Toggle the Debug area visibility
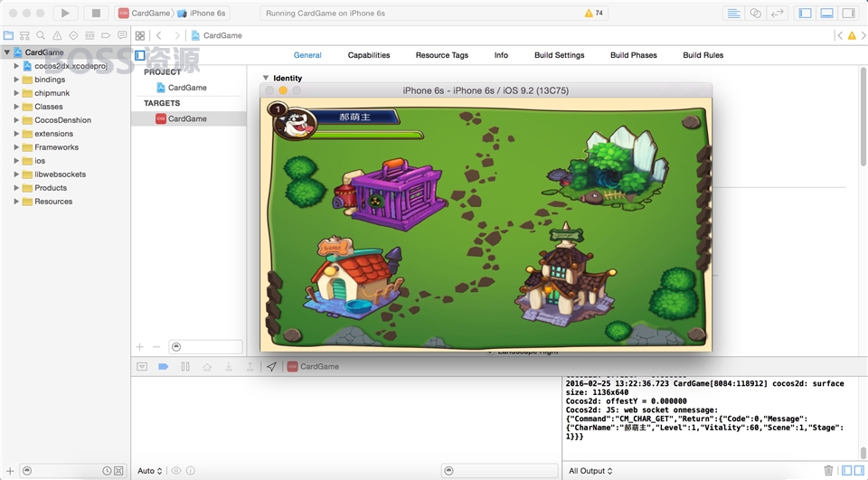Image resolution: width=868 pixels, height=480 pixels. [x=826, y=14]
